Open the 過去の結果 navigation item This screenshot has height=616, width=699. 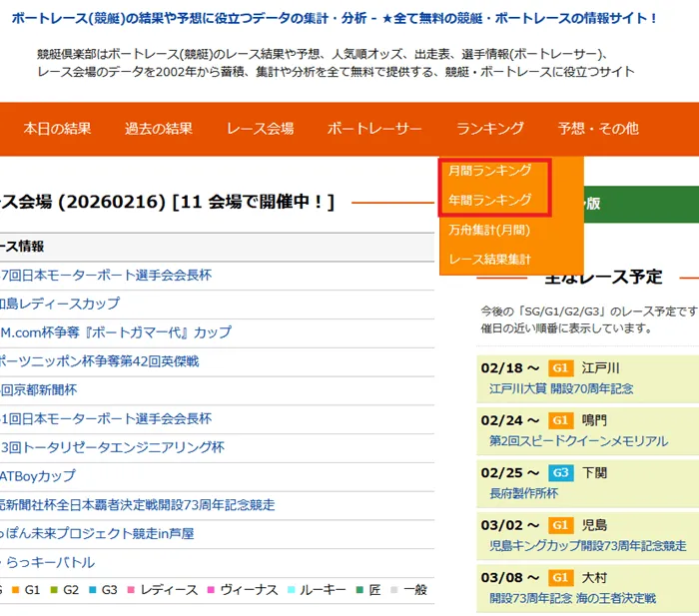[159, 129]
